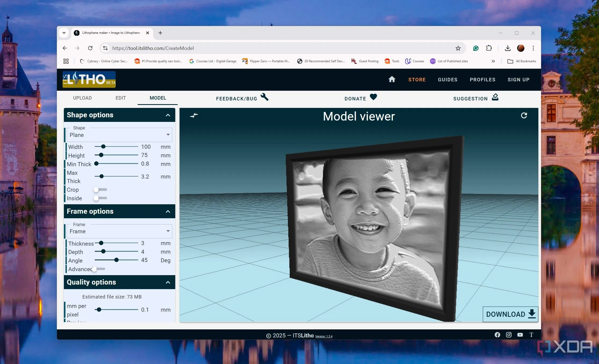Open the tab search dropdown arrow
Viewport: 599px width, 364px height.
click(64, 33)
